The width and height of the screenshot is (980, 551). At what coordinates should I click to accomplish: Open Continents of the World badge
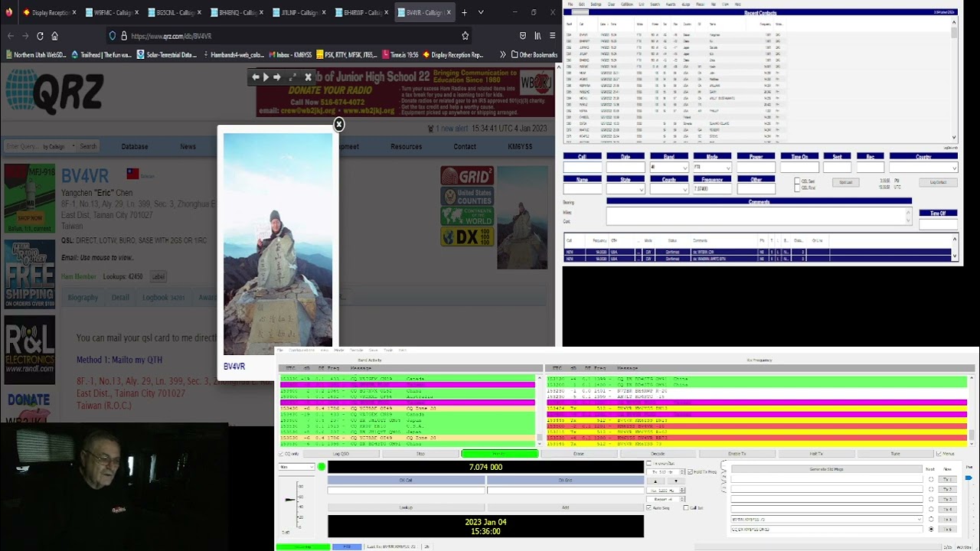(467, 217)
